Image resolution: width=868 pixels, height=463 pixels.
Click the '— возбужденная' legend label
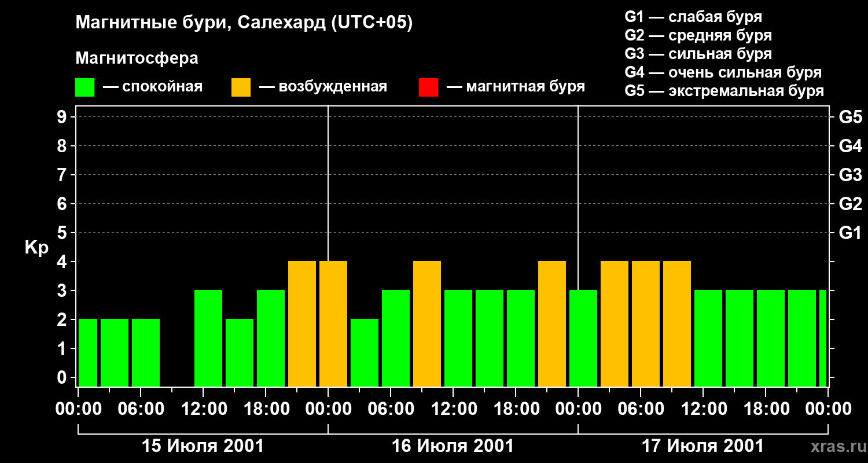pos(323,87)
